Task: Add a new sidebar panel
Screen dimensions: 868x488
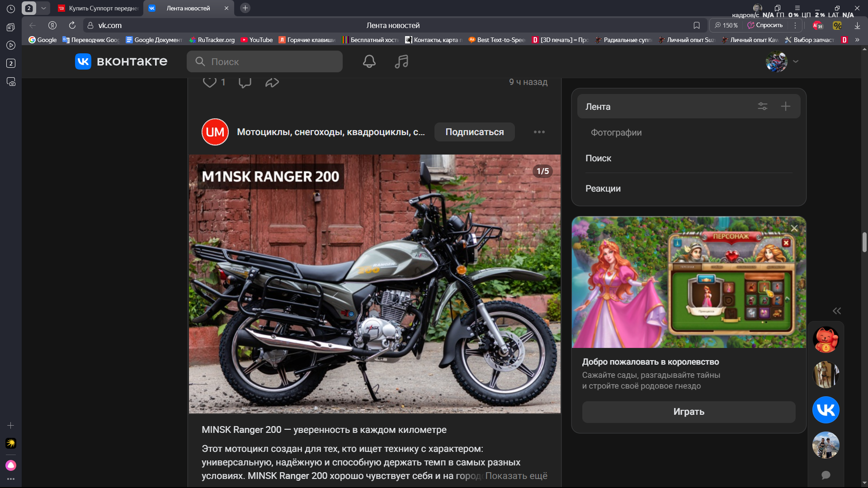Action: coord(11,426)
